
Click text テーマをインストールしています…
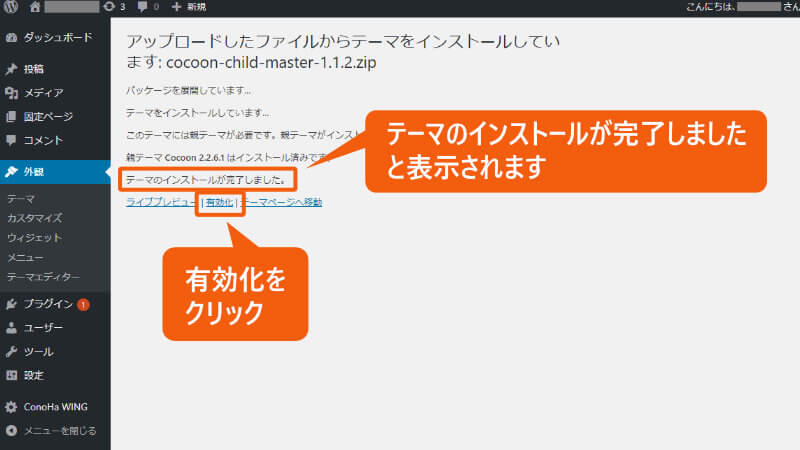coord(197,113)
